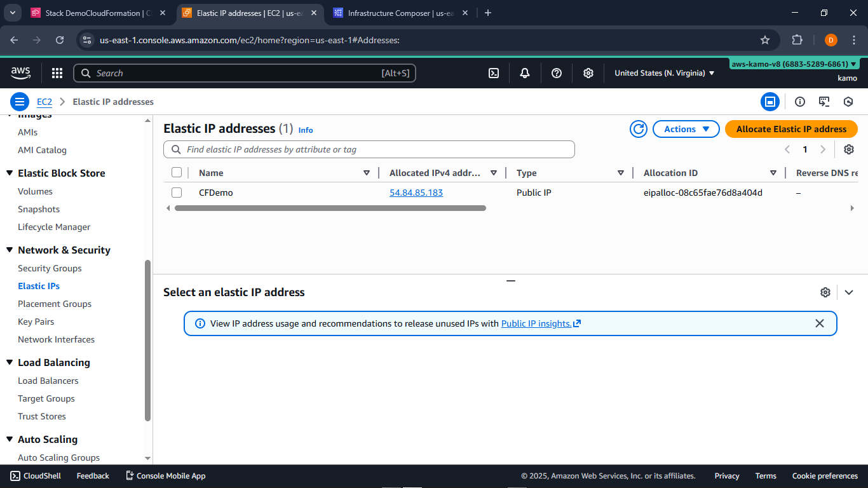Click Allocate Elastic IP address
The width and height of the screenshot is (868, 488).
pyautogui.click(x=791, y=129)
